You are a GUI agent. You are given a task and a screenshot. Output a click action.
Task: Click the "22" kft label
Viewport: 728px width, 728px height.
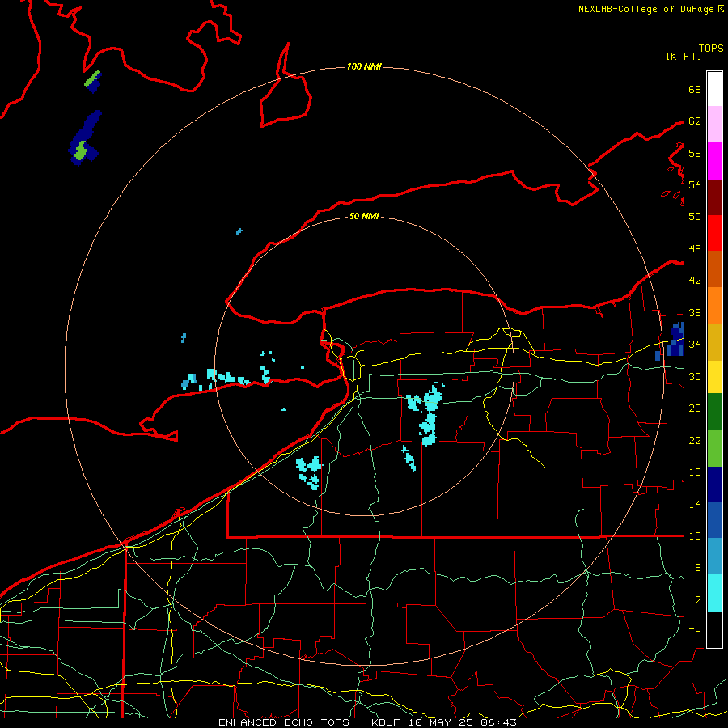coord(695,440)
